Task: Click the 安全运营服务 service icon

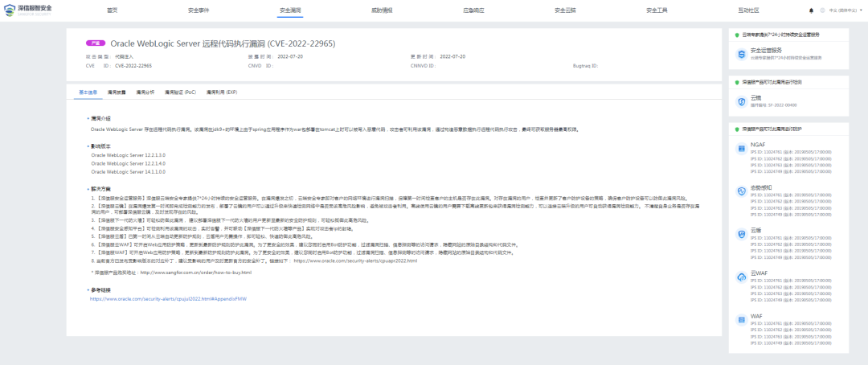Action: point(741,54)
